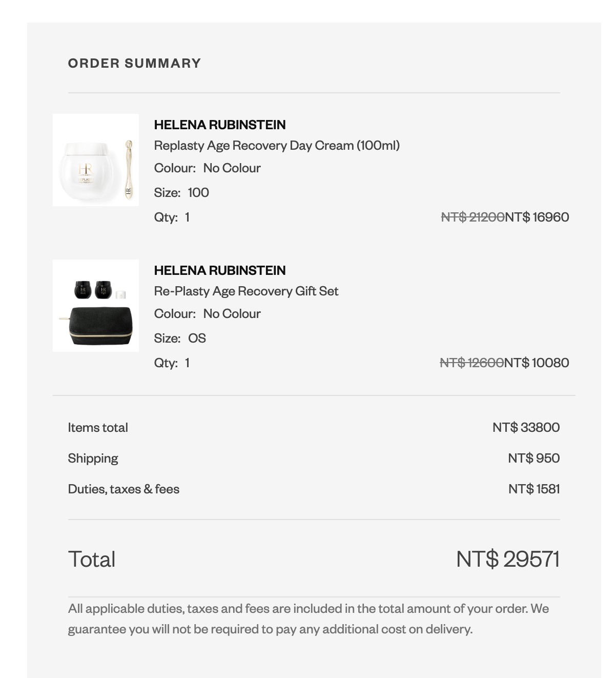Click the order Total NT$ 29571
The width and height of the screenshot is (616, 678).
[x=507, y=559]
